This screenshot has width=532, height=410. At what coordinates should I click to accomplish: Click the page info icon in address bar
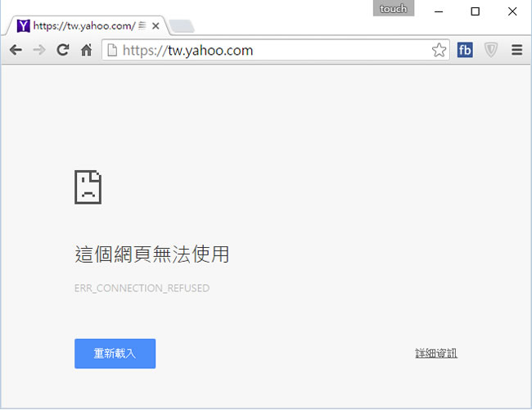[112, 50]
